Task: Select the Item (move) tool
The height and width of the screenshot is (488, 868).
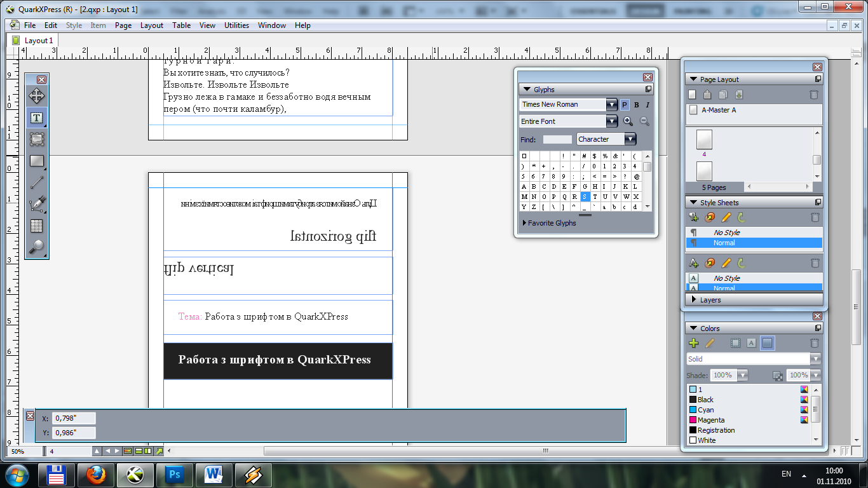Action: [x=36, y=96]
